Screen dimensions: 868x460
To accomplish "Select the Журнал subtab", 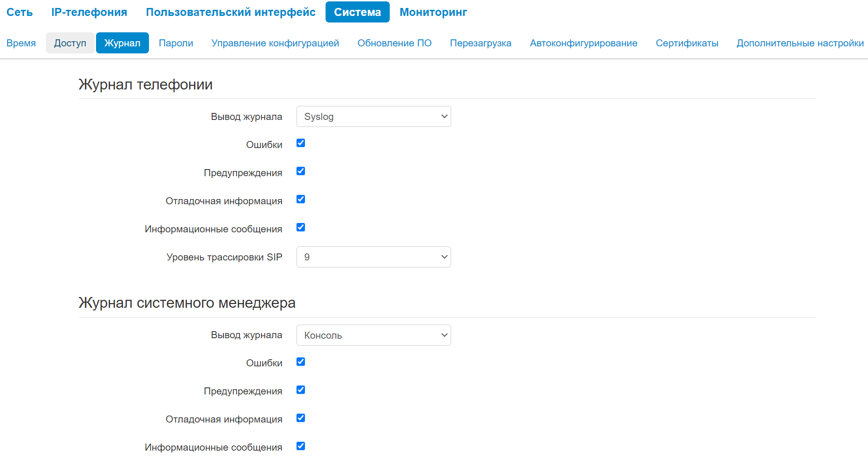I will pyautogui.click(x=122, y=43).
